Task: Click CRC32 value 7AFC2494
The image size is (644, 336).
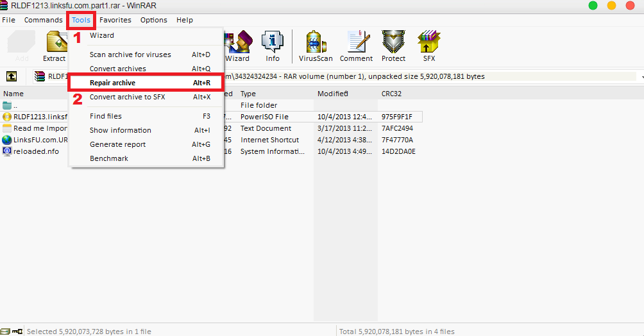Action: (x=397, y=128)
